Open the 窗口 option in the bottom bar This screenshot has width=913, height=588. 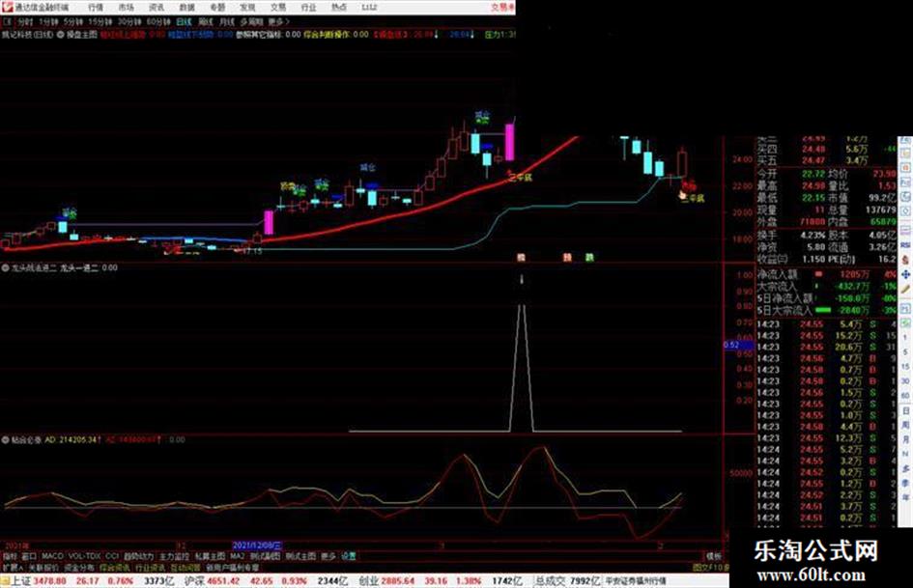29,556
